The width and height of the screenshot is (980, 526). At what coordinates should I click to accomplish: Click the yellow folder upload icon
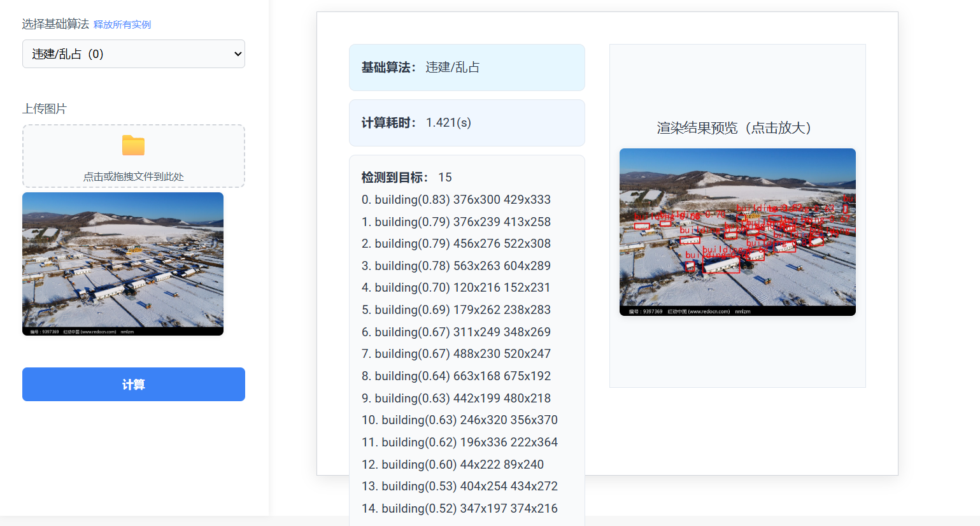pos(133,146)
